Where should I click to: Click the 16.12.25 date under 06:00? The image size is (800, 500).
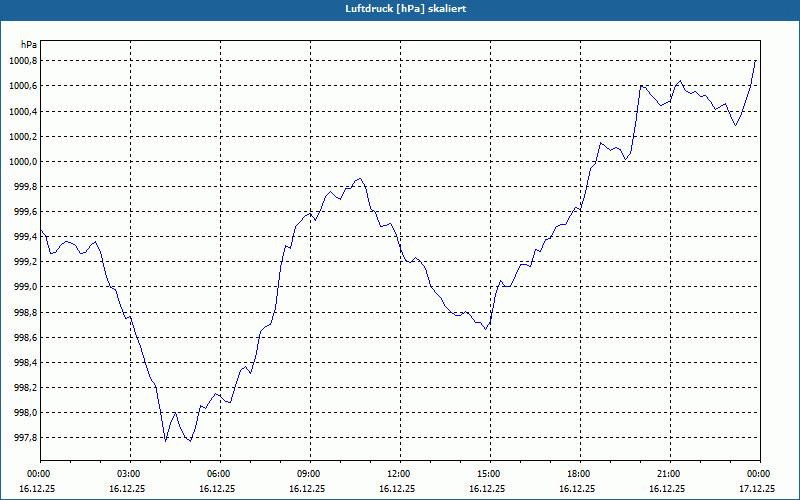pos(217,489)
